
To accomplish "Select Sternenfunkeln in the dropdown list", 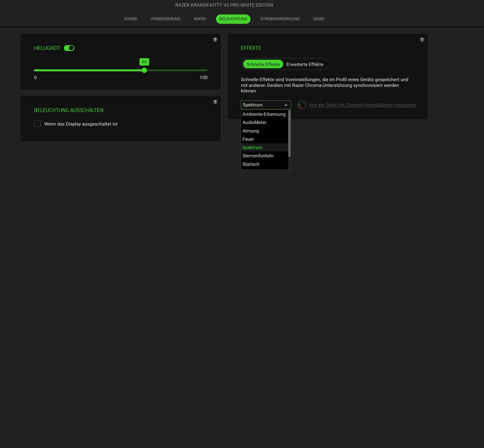I will click(x=258, y=156).
